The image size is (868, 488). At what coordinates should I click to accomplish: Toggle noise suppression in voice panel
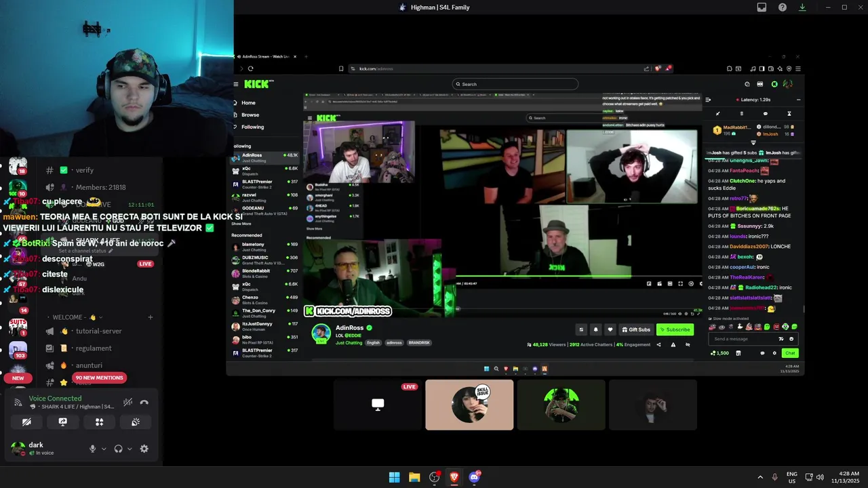[x=127, y=403]
